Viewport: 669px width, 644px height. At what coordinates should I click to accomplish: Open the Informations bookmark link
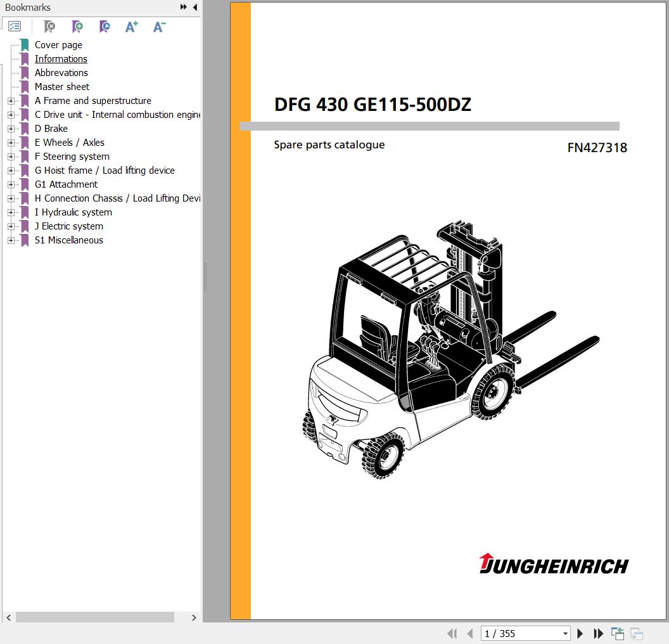pos(61,59)
